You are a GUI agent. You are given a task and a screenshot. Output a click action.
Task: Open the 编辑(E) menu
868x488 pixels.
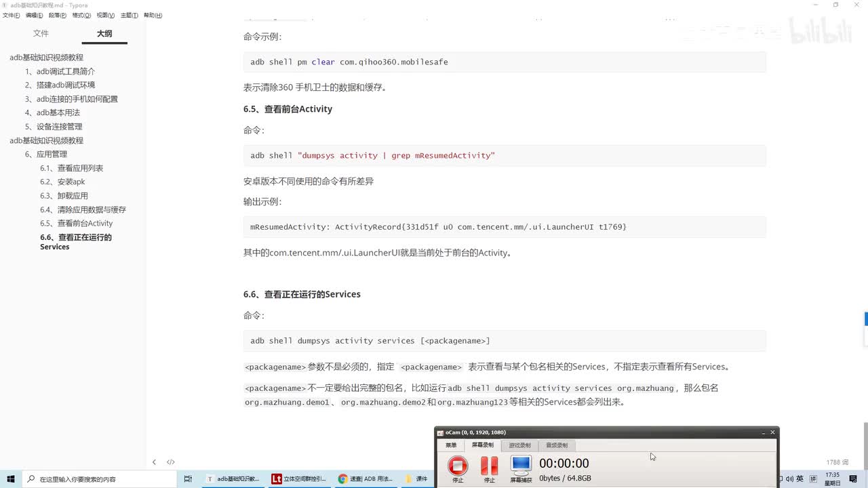tap(35, 15)
